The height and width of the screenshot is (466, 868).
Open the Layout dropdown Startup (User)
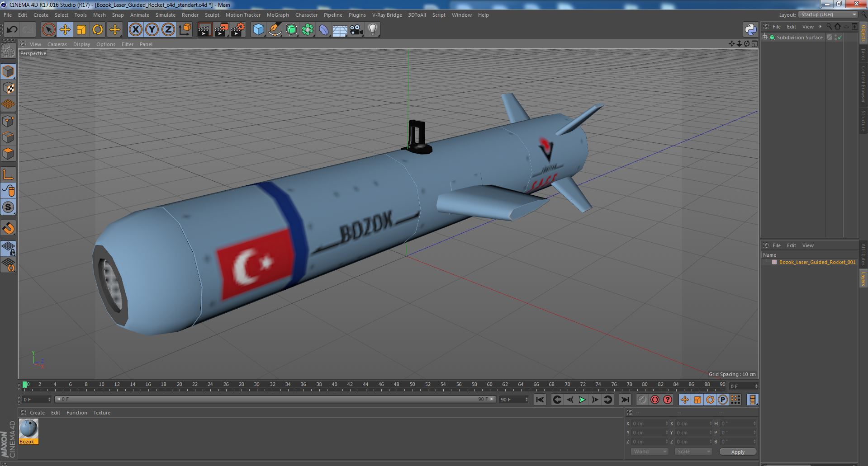click(x=828, y=14)
